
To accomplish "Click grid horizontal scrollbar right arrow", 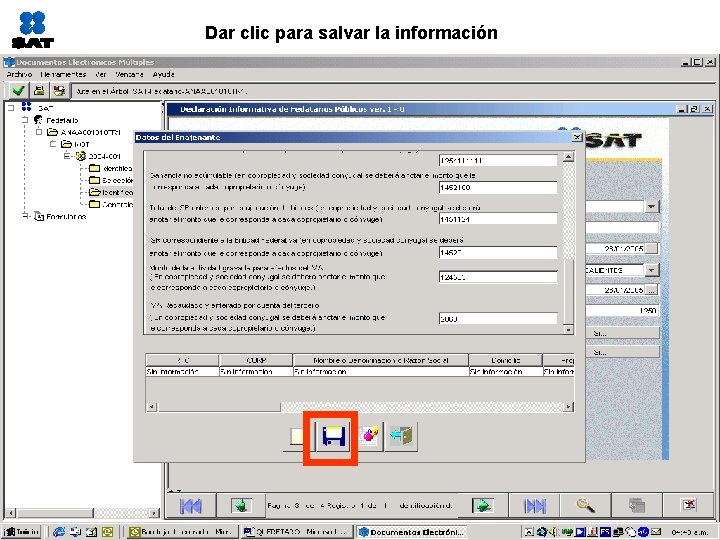I will [x=568, y=407].
